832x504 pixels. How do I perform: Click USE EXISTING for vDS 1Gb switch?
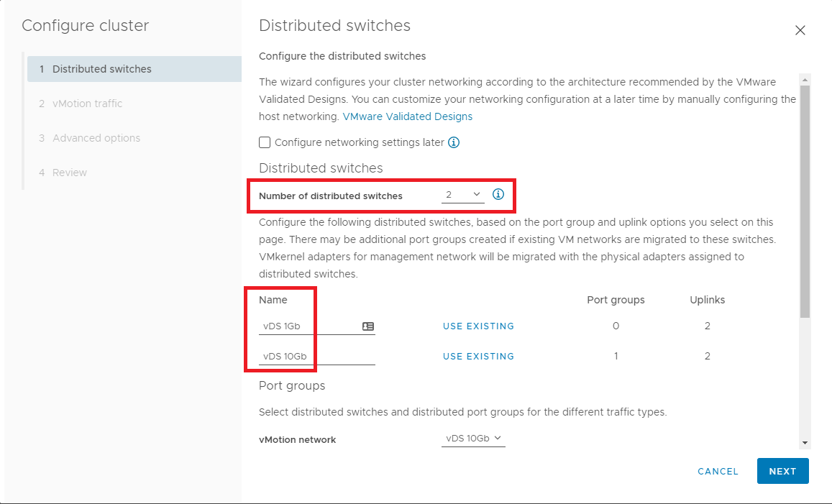pyautogui.click(x=478, y=326)
